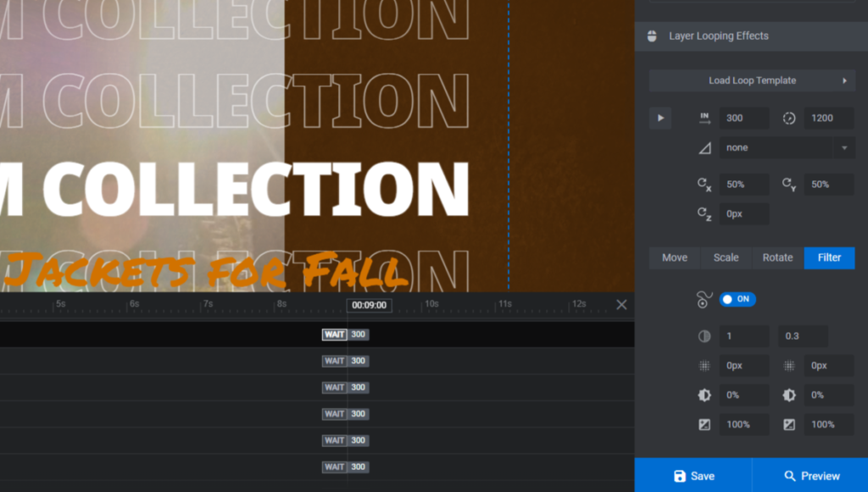This screenshot has width=868, height=492.
Task: Select the WAIT 300 frame in first row
Action: tap(346, 334)
